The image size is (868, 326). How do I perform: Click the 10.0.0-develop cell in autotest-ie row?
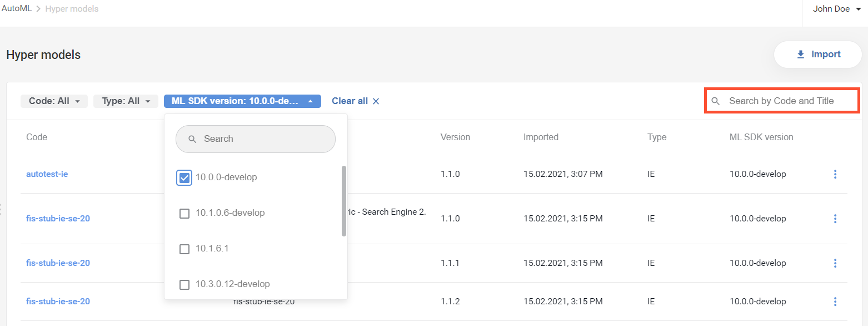point(758,174)
